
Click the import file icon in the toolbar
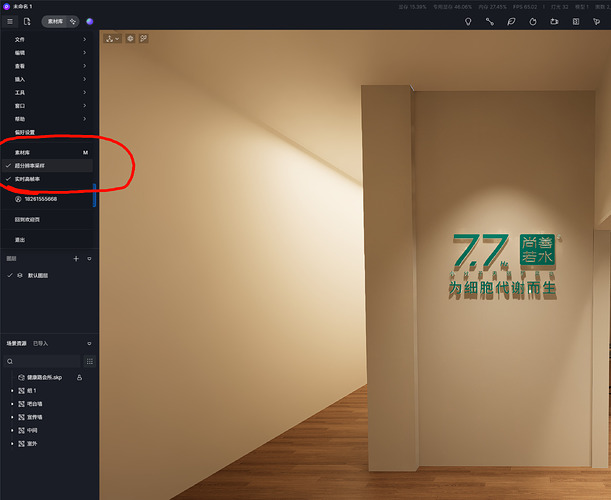coord(27,21)
